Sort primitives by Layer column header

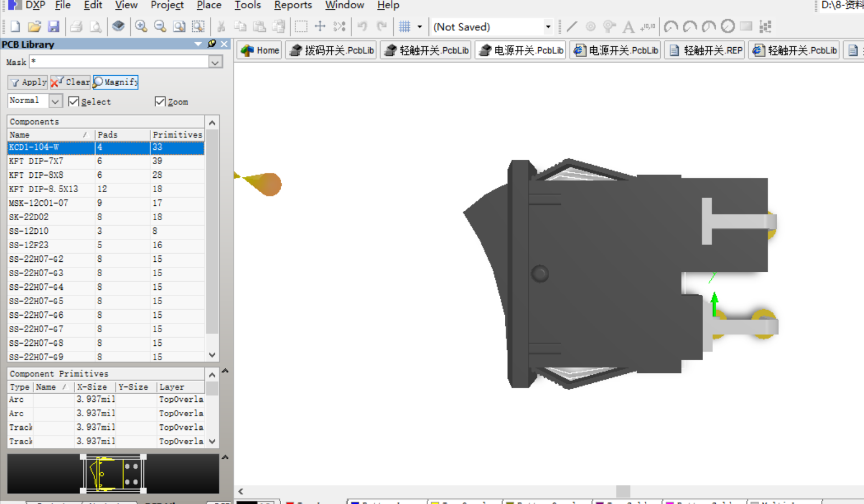pos(181,387)
